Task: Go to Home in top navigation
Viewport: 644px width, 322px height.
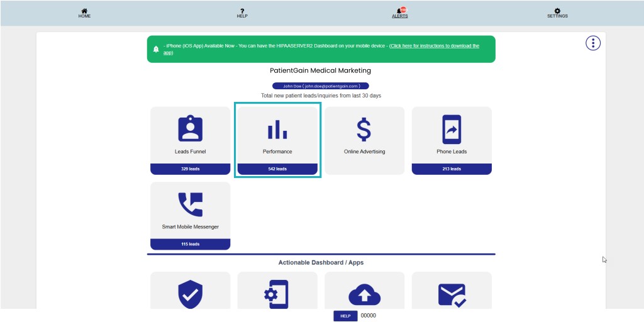Action: [x=84, y=13]
